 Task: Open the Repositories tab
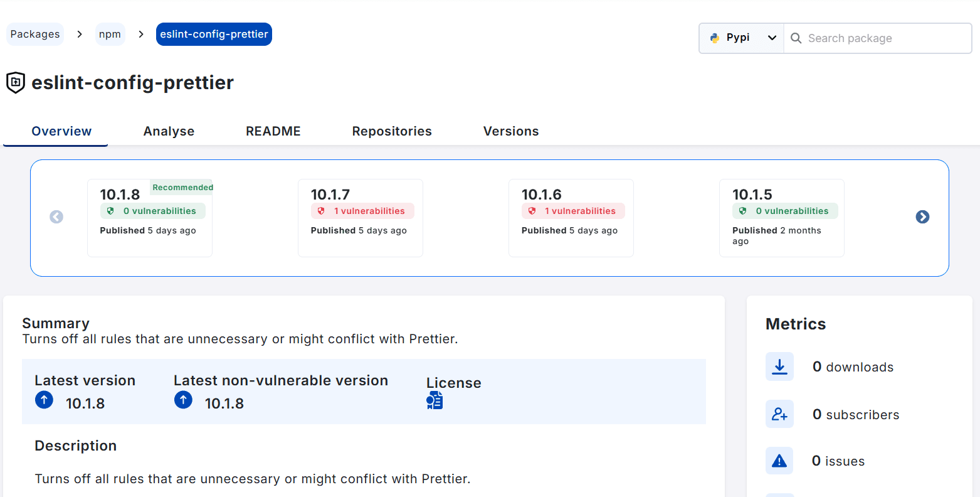(392, 131)
